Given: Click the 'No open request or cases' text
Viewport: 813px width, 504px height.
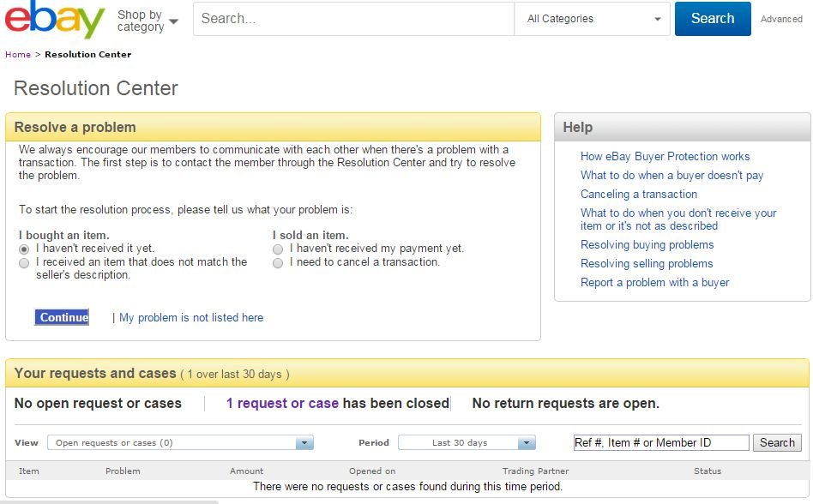Looking at the screenshot, I should (98, 403).
